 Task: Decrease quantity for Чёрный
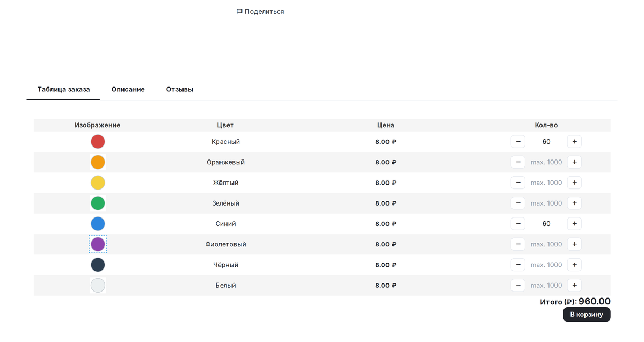pos(518,265)
